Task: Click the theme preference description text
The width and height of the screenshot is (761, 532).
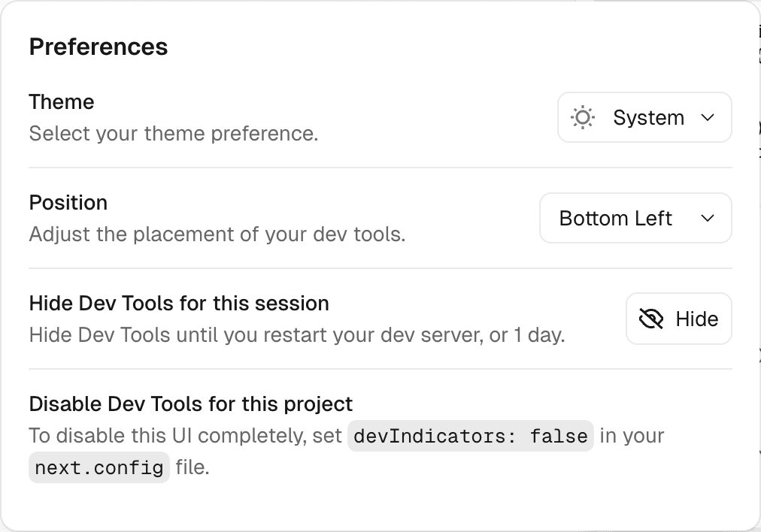Action: (173, 133)
